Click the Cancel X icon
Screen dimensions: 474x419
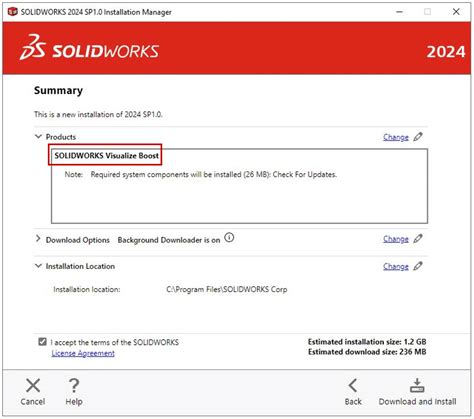pyautogui.click(x=33, y=386)
